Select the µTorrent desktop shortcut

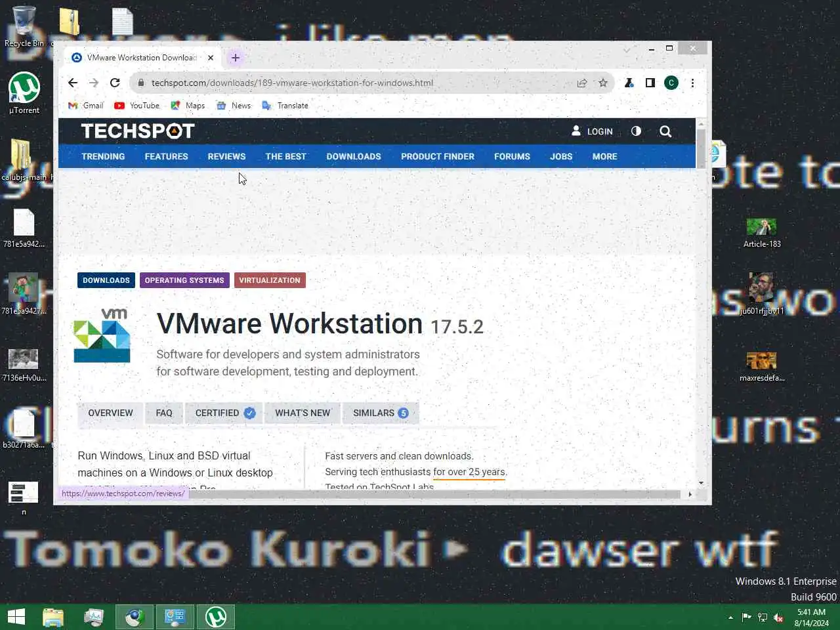[x=24, y=93]
